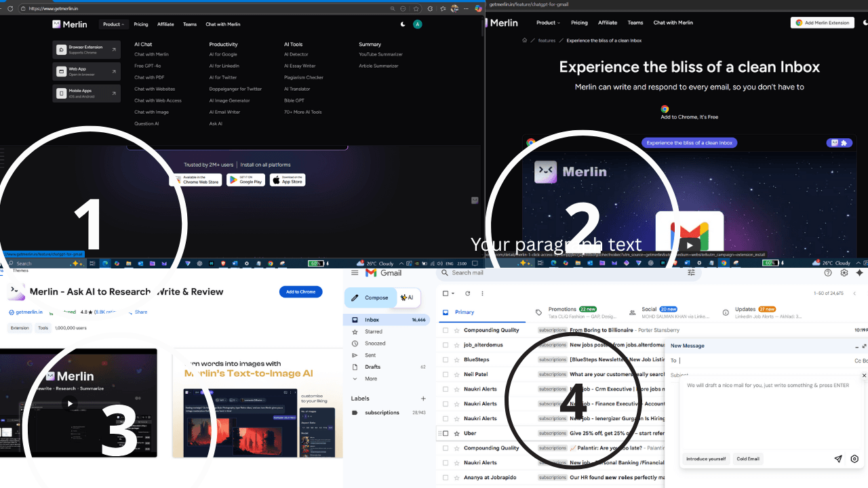Open Merlin AI assistant beside Compose
This screenshot has width=868, height=488.
coord(408,297)
